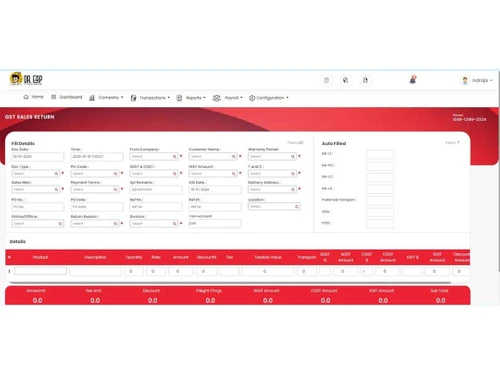Open the Return Reason select box
Screen dimensions: 500x375
pos(95,224)
